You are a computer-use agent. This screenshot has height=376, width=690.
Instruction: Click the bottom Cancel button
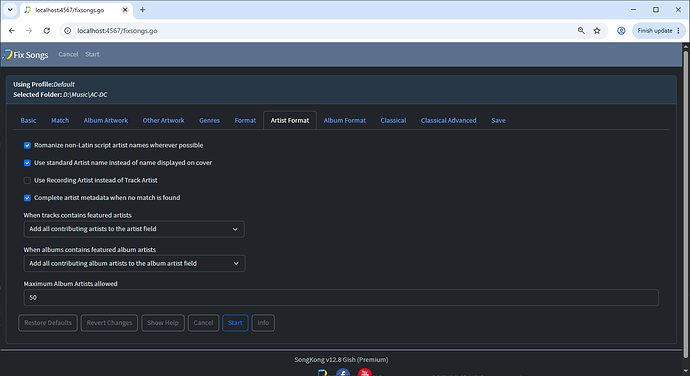point(203,323)
